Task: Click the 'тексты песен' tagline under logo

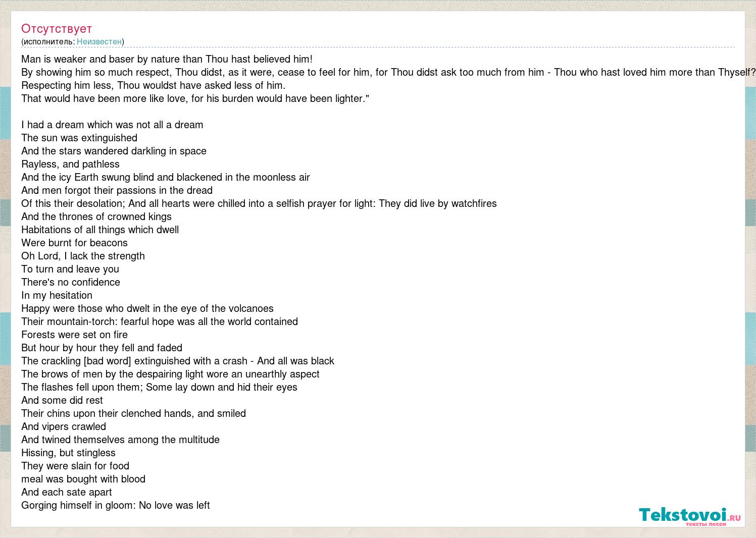Action: [x=705, y=524]
